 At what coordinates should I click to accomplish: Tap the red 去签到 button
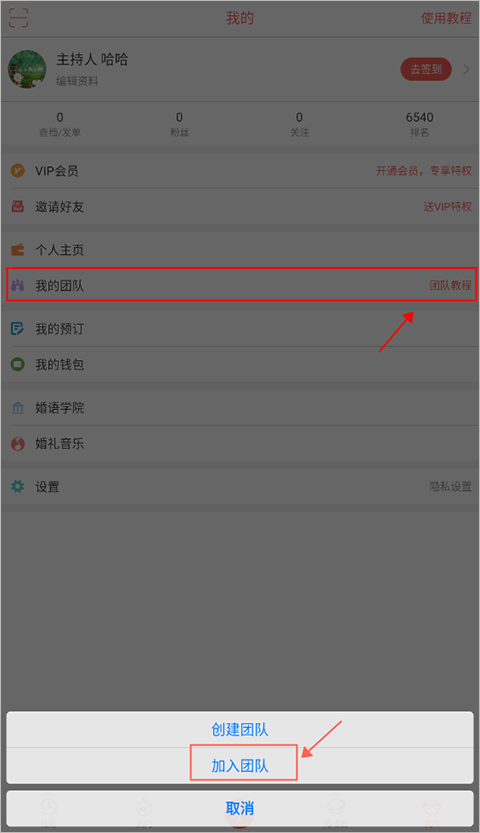click(x=426, y=69)
